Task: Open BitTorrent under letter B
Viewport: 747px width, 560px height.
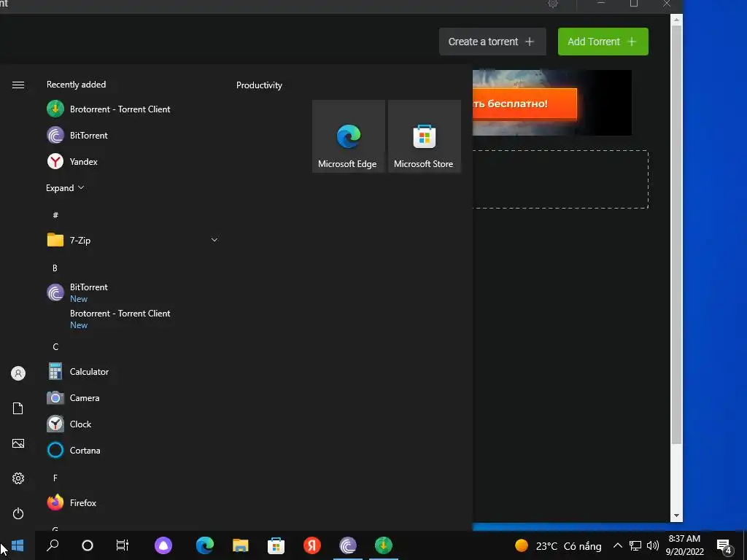Action: coord(77,292)
